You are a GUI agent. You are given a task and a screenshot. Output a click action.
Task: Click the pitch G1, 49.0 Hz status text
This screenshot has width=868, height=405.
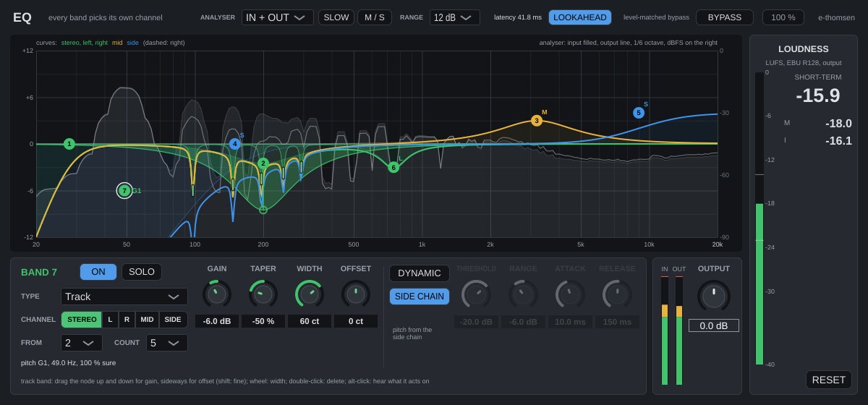[x=69, y=363]
